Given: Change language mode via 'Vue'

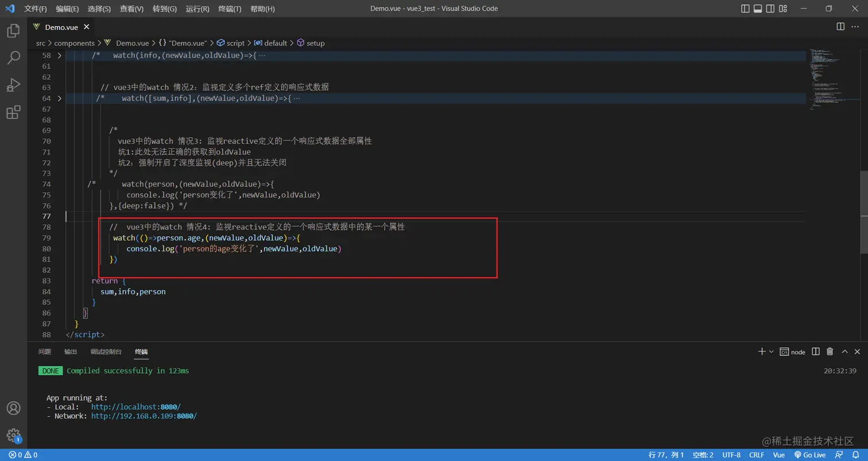Looking at the screenshot, I should point(779,455).
